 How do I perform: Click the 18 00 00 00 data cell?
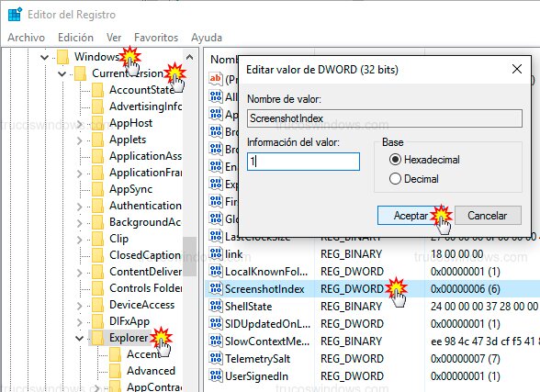(457, 254)
